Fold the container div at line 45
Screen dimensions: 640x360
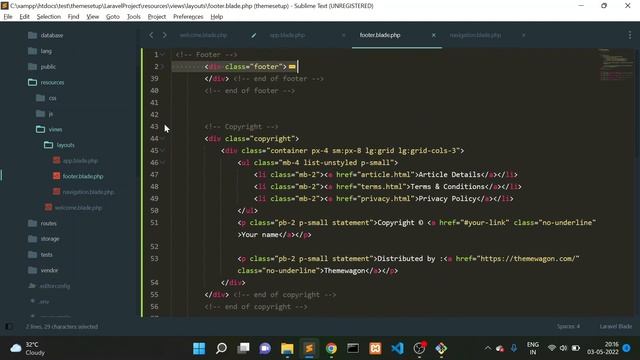pos(163,151)
